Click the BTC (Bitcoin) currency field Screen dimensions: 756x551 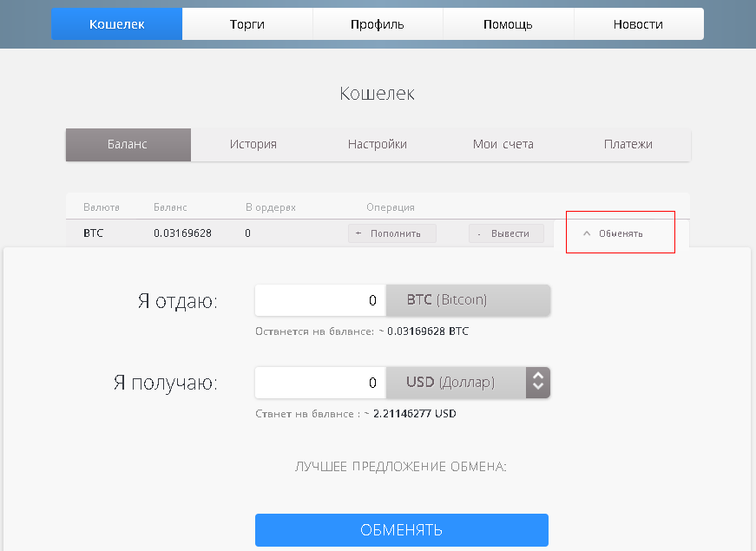pos(468,300)
